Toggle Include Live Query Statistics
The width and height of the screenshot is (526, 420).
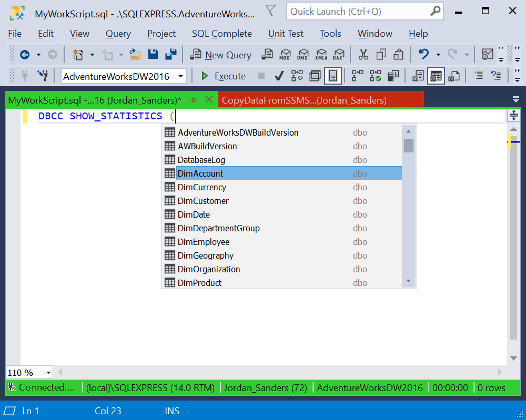tap(375, 76)
